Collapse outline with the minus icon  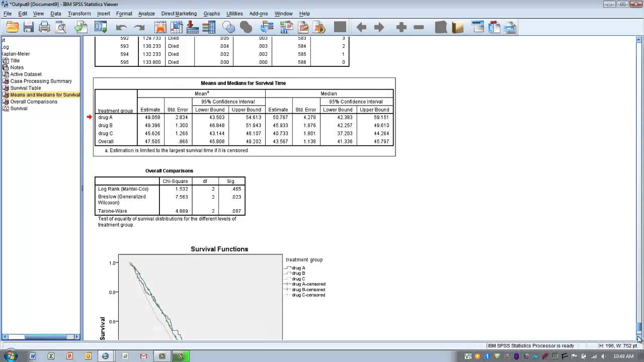pyautogui.click(x=419, y=27)
